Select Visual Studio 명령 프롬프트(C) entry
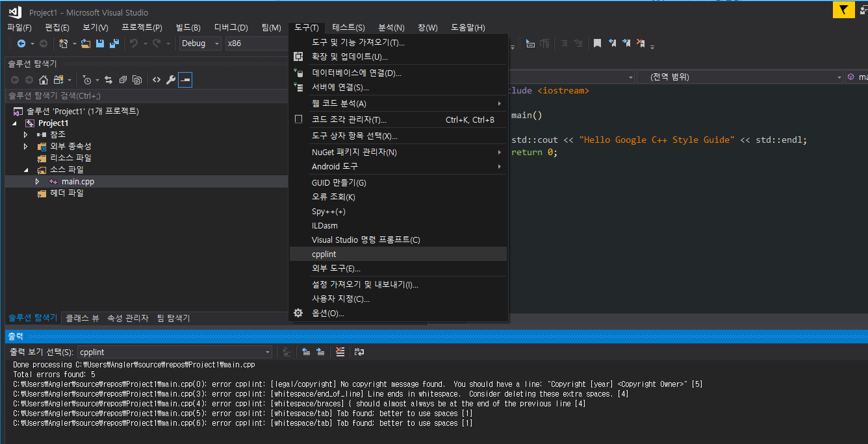This screenshot has height=444, width=868. click(x=398, y=240)
